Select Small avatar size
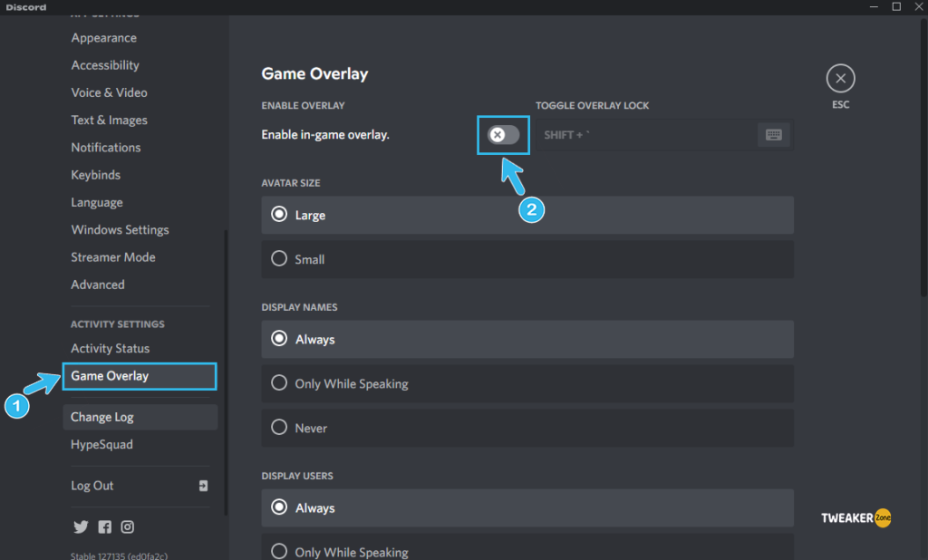Image resolution: width=928 pixels, height=560 pixels. click(x=527, y=259)
